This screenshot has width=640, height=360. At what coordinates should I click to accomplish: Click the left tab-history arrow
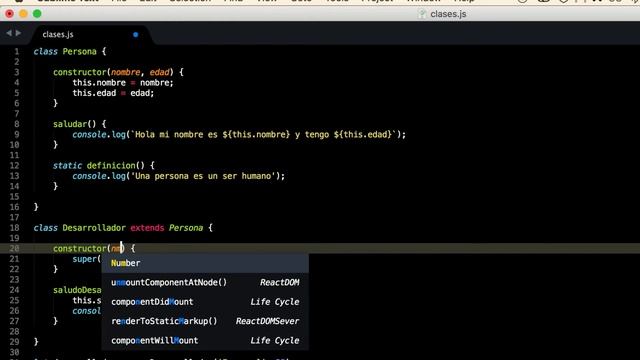pos(9,33)
